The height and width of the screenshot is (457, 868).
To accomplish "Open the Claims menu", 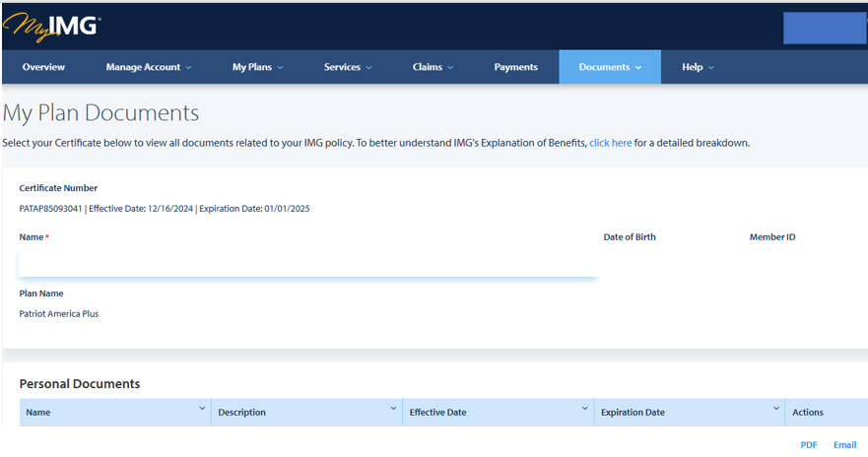I will (433, 67).
